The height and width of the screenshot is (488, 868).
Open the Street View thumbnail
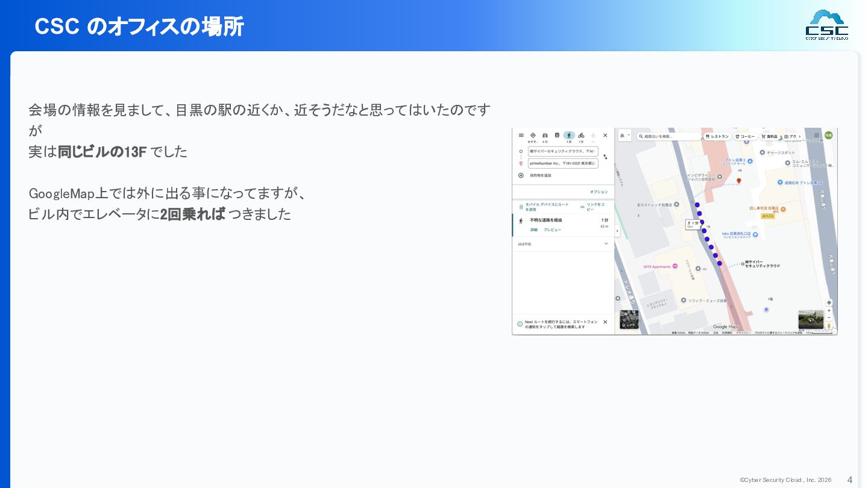tap(810, 320)
